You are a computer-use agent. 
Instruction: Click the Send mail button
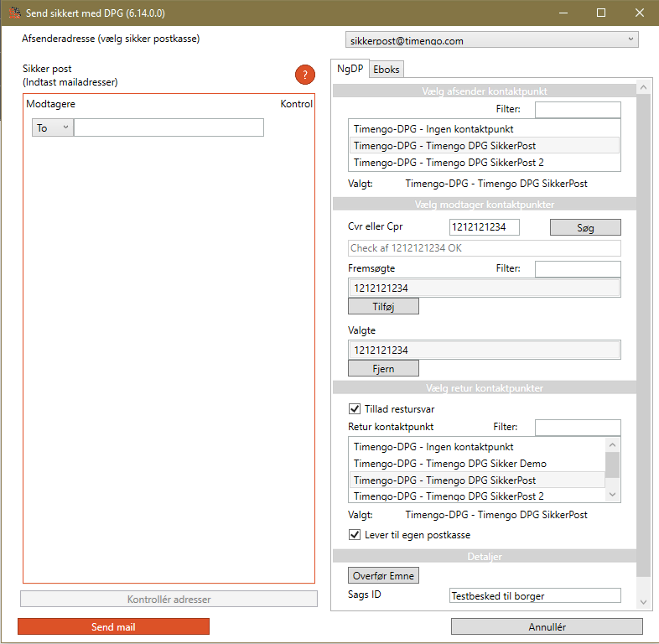click(x=113, y=626)
